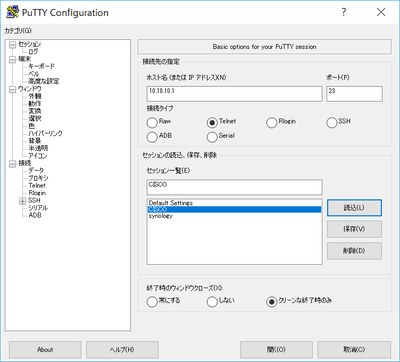Focus the host name field 10.10.10.1
The width and height of the screenshot is (400, 362).
click(234, 94)
